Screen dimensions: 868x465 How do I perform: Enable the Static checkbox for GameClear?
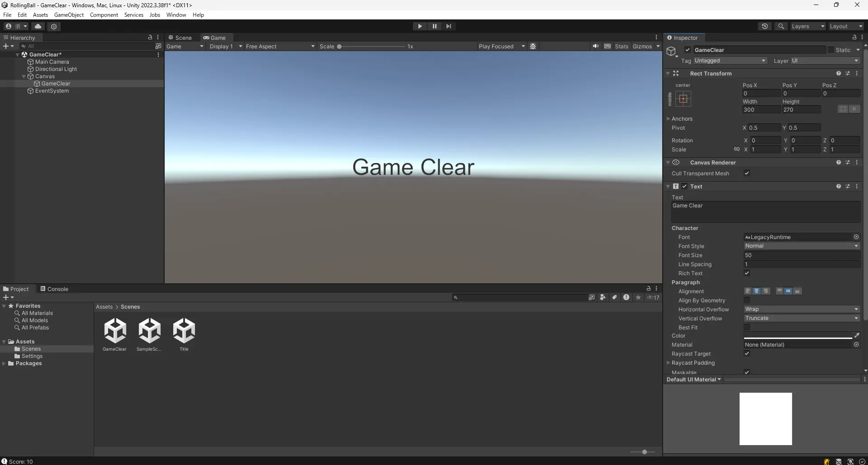[x=831, y=50]
